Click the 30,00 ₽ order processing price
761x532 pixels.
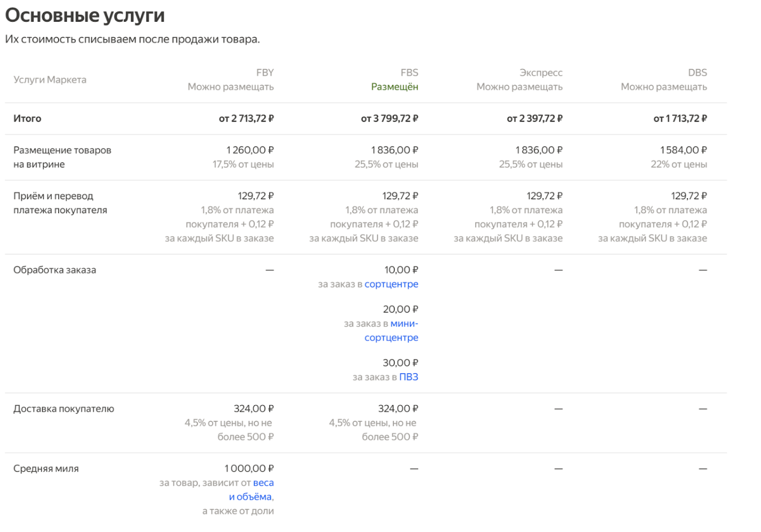[x=400, y=363]
